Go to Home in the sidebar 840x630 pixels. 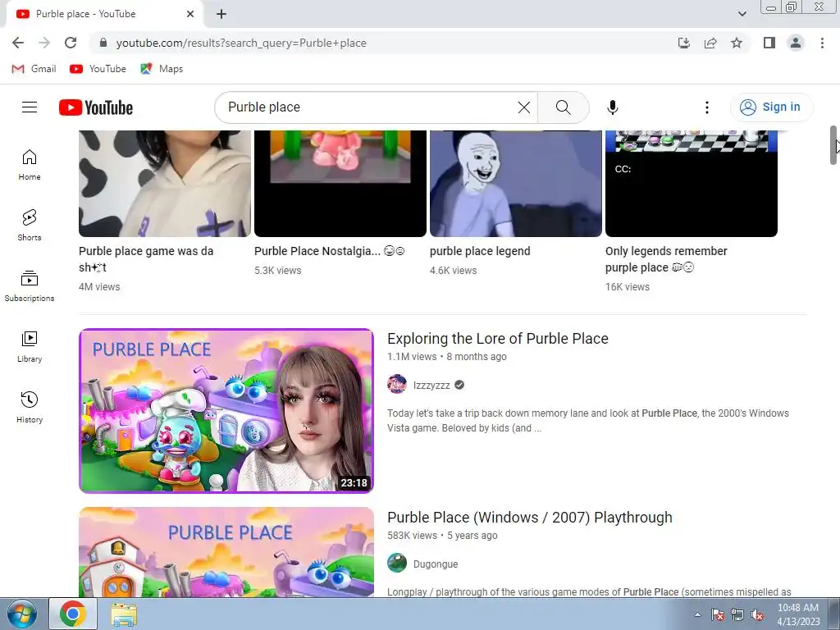click(x=30, y=165)
